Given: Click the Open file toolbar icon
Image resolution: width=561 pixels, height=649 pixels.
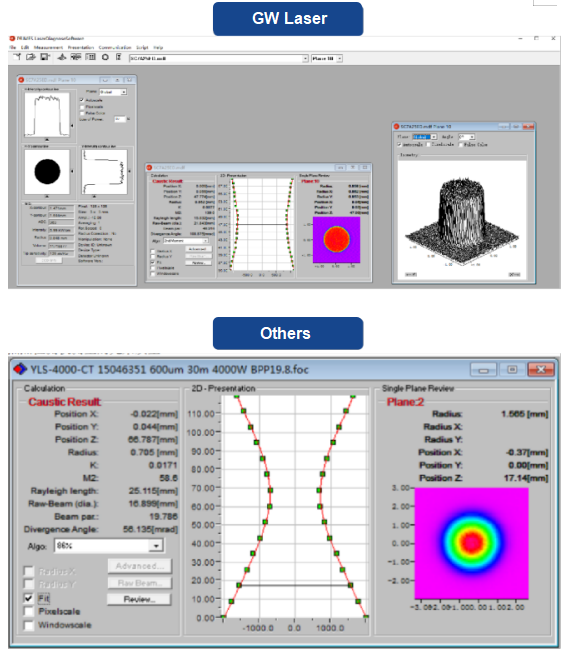Looking at the screenshot, I should [x=31, y=57].
